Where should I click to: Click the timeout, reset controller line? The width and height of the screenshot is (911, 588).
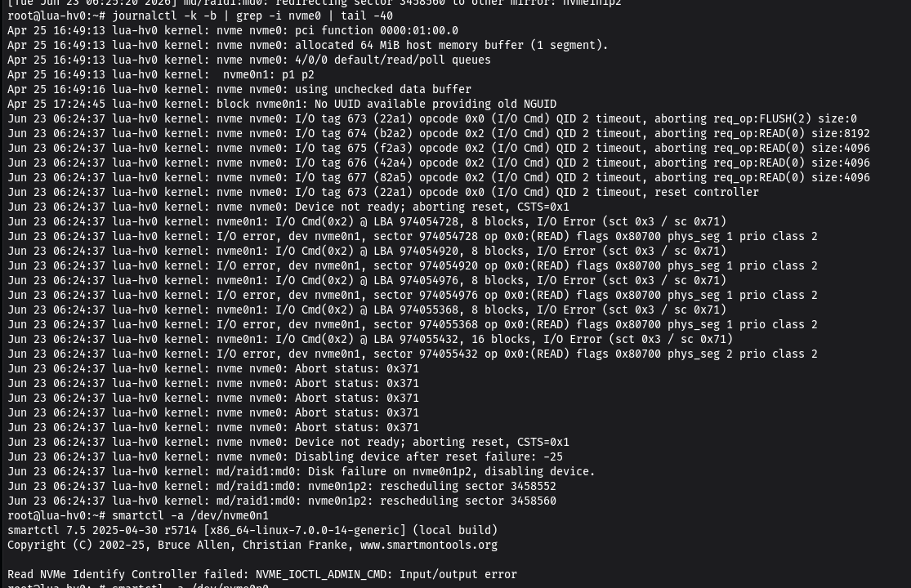click(383, 192)
